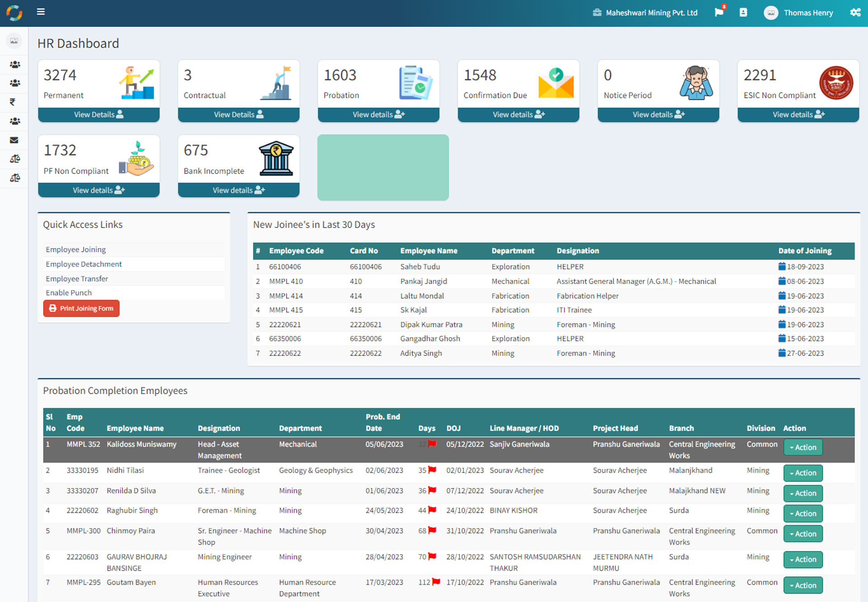868x602 pixels.
Task: Click the Bank Incomplete building icon
Action: pyautogui.click(x=276, y=158)
